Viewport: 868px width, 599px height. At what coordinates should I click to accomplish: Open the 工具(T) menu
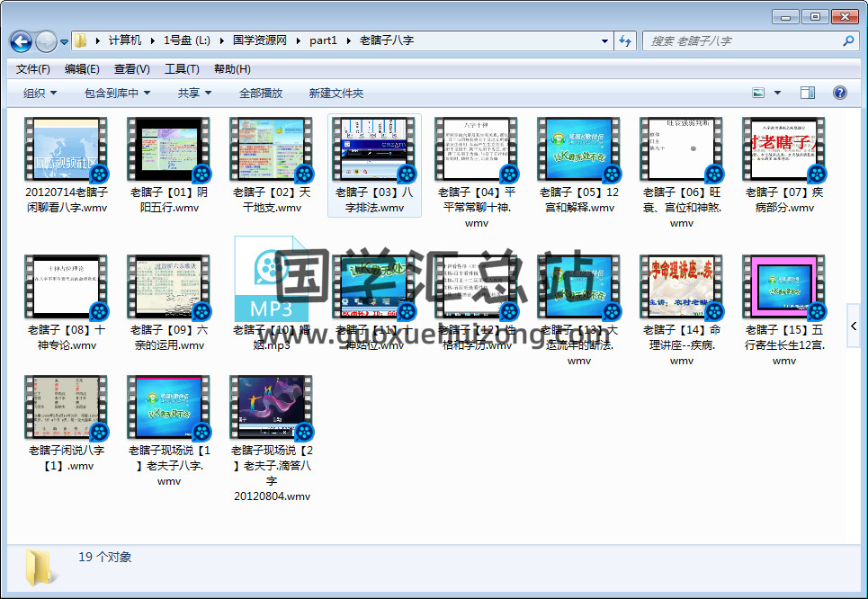click(x=182, y=69)
